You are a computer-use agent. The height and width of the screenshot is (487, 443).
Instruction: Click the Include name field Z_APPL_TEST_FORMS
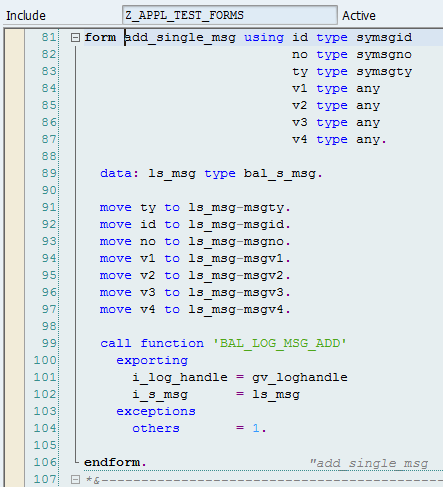230,15
